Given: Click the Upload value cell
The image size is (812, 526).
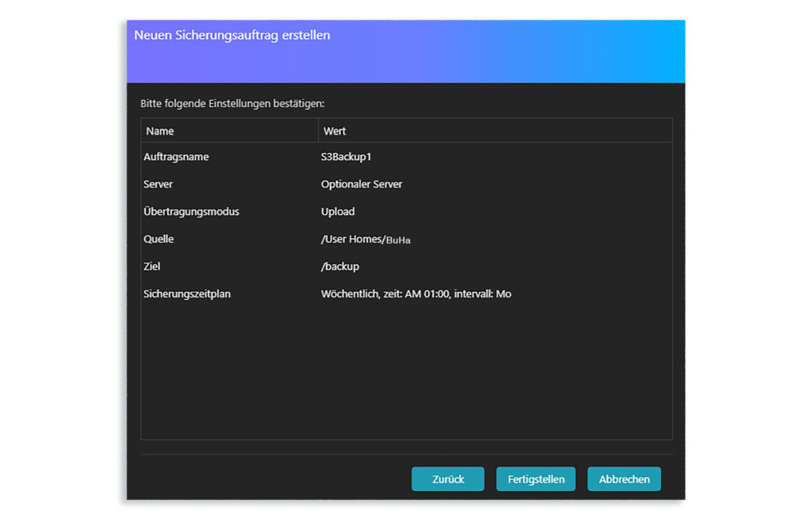Looking at the screenshot, I should [338, 212].
